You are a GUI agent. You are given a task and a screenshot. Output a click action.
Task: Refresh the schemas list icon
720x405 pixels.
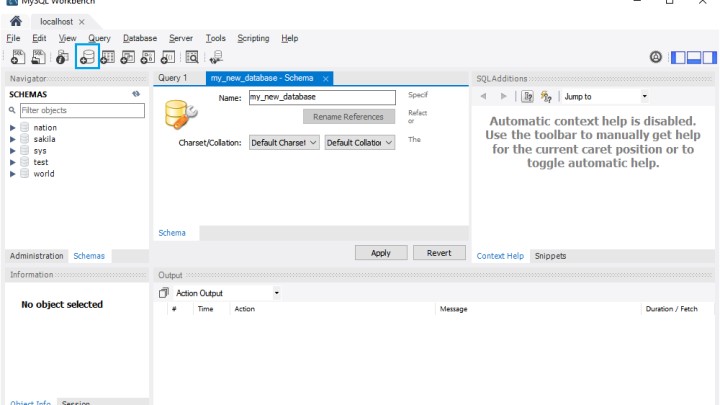tap(136, 94)
